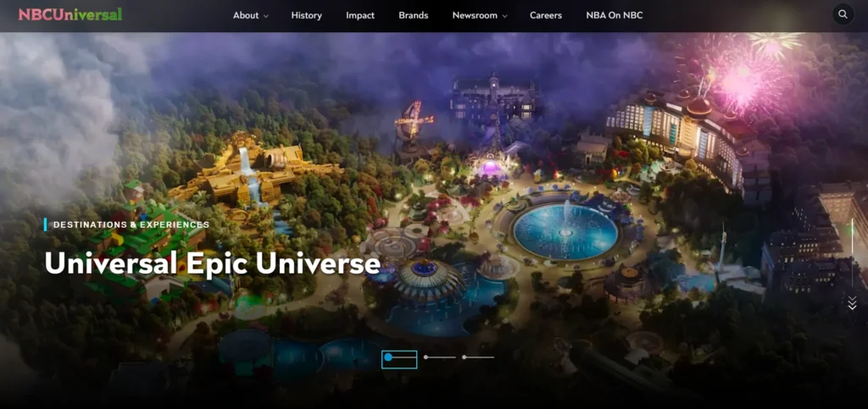Open the NBA On NBC link
Screen dimensions: 868x409
pos(615,15)
